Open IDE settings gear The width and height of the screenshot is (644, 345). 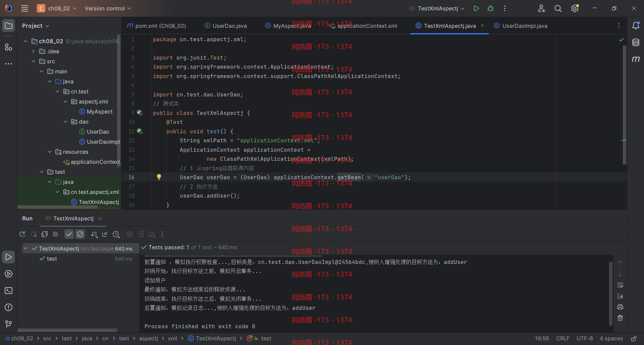(x=575, y=8)
